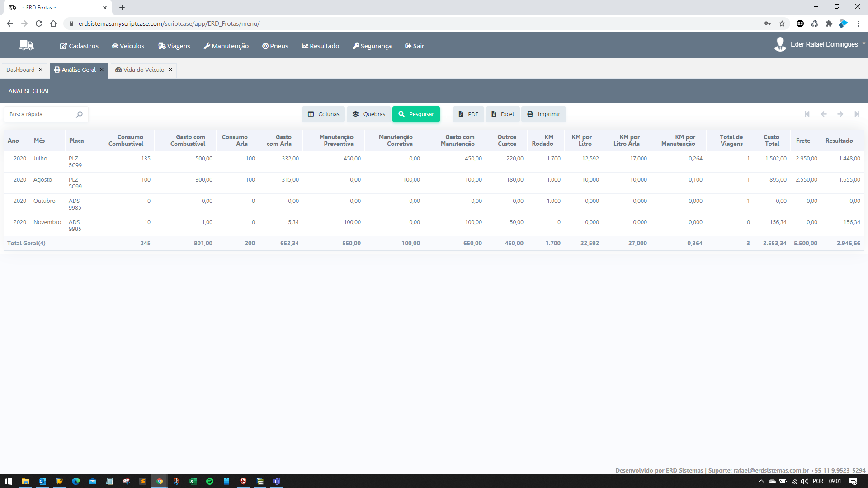
Task: Close the Vida do Veiculo tab
Action: point(170,70)
